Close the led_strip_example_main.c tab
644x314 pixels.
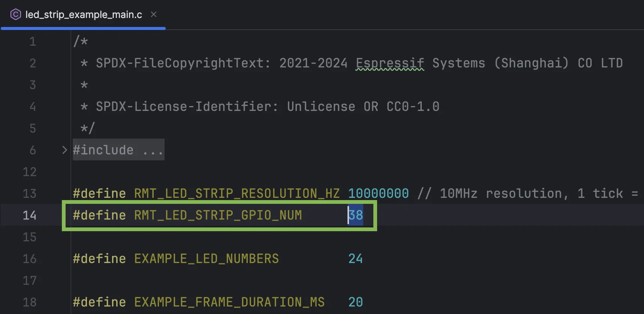click(x=154, y=14)
